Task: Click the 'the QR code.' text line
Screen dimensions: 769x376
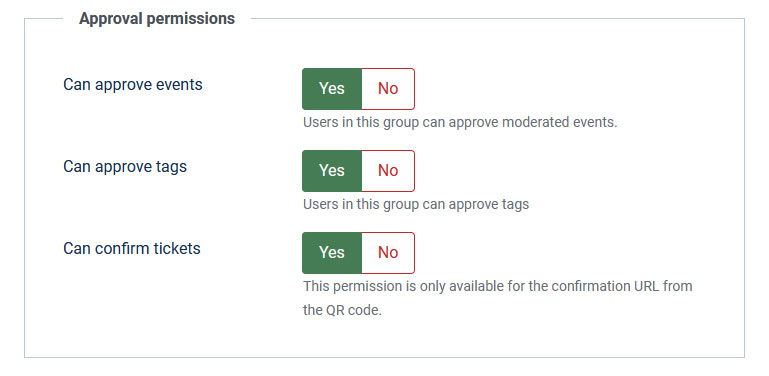Action: [x=342, y=310]
